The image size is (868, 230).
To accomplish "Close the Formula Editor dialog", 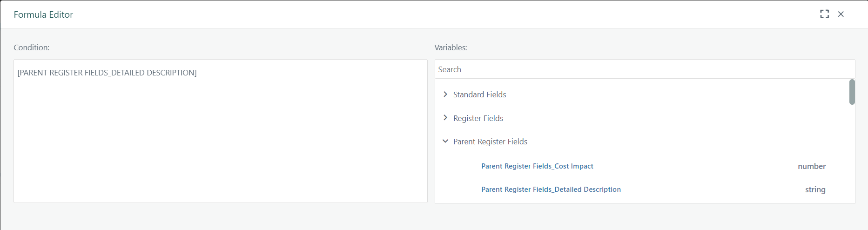I will pos(841,14).
